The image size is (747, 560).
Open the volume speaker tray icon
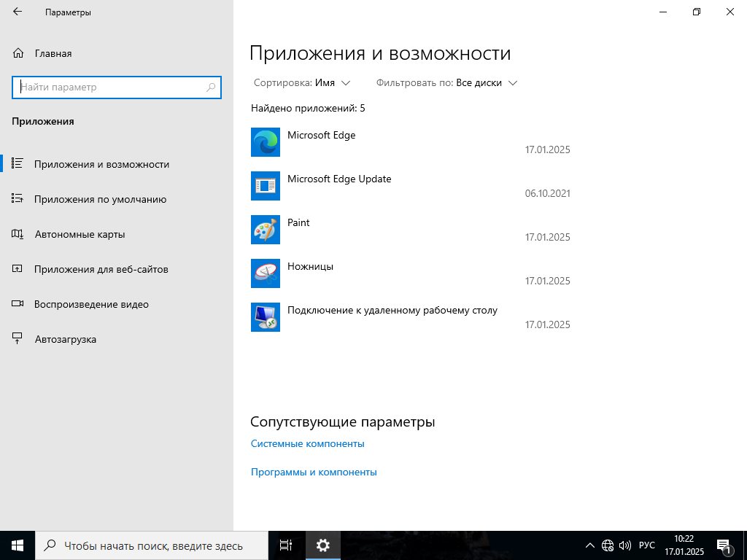click(x=624, y=545)
